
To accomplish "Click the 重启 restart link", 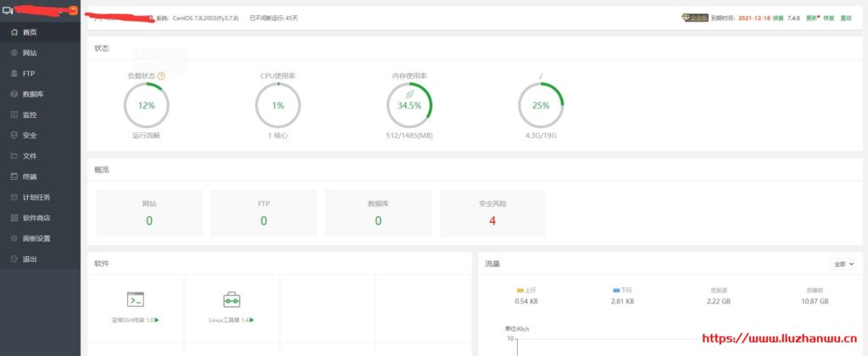I will tap(845, 17).
